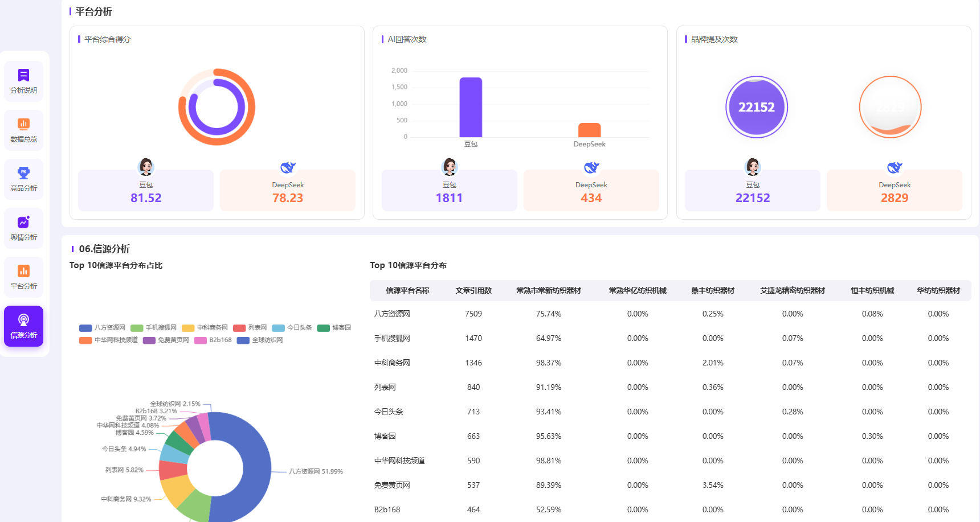Toggle 手机搜狐网 legend item
The height and width of the screenshot is (522, 980).
tap(154, 328)
